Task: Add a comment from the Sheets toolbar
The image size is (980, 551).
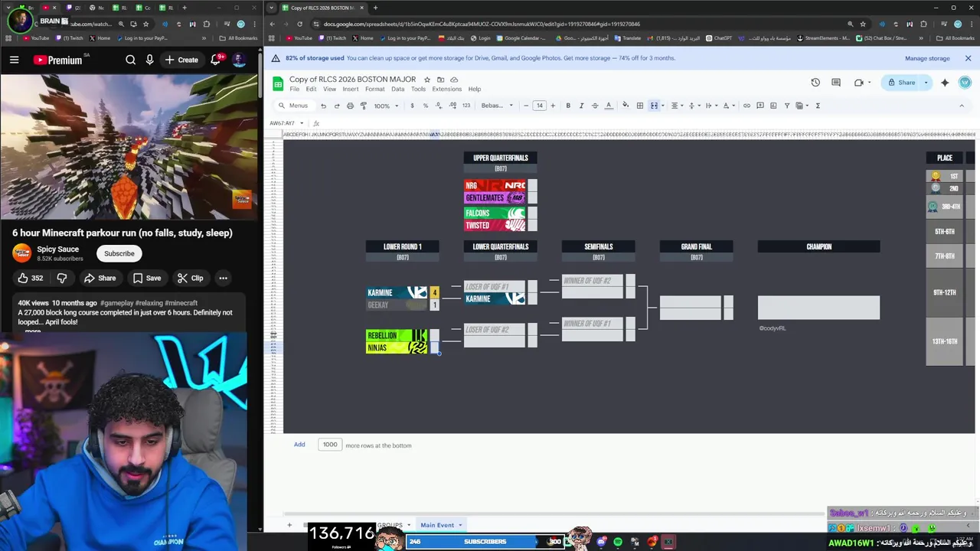Action: click(x=759, y=106)
